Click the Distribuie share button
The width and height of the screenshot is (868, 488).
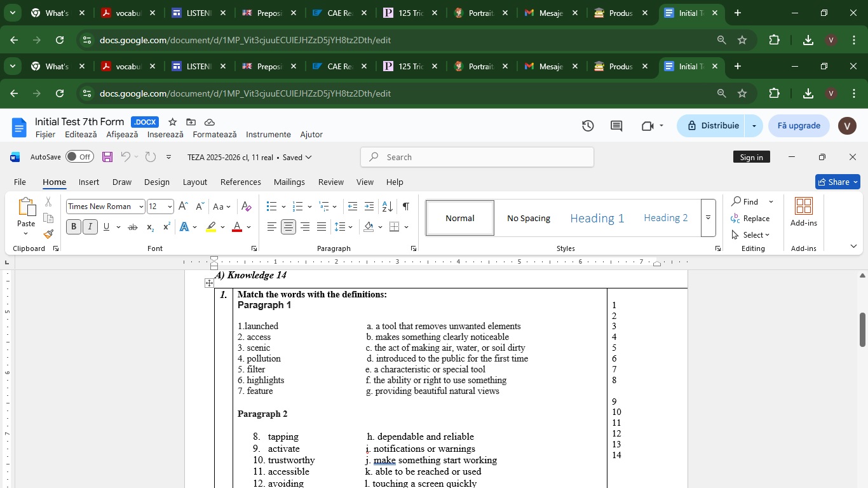point(712,126)
